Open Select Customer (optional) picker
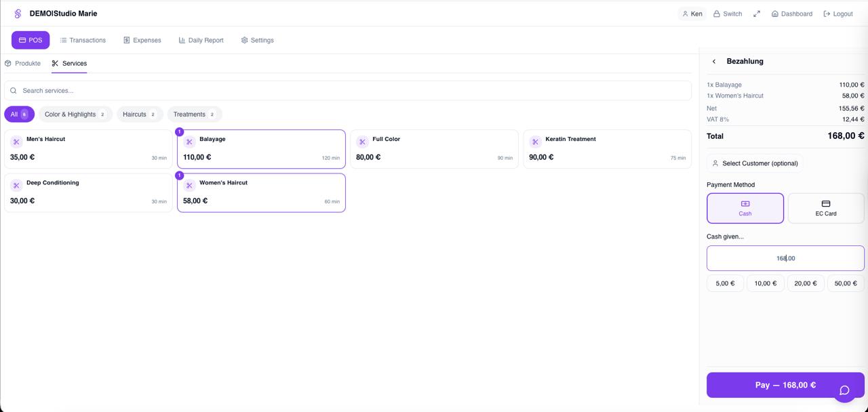Image resolution: width=868 pixels, height=412 pixels. click(x=755, y=163)
